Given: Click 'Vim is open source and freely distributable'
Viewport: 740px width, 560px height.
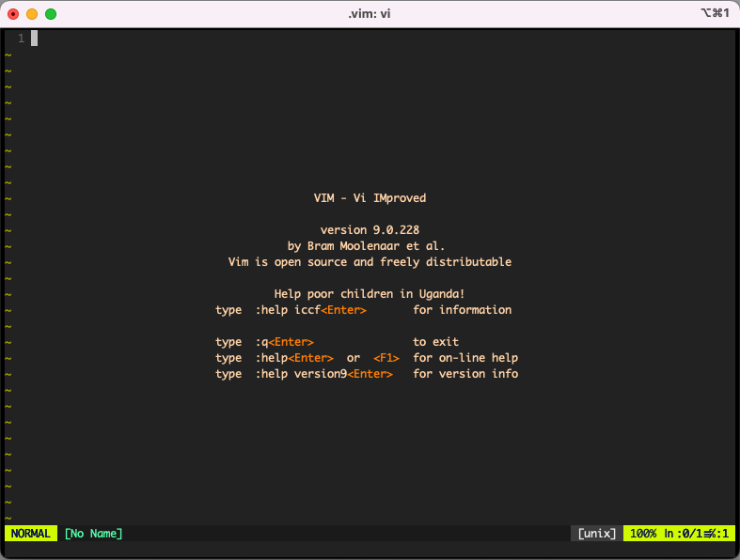Looking at the screenshot, I should point(370,262).
